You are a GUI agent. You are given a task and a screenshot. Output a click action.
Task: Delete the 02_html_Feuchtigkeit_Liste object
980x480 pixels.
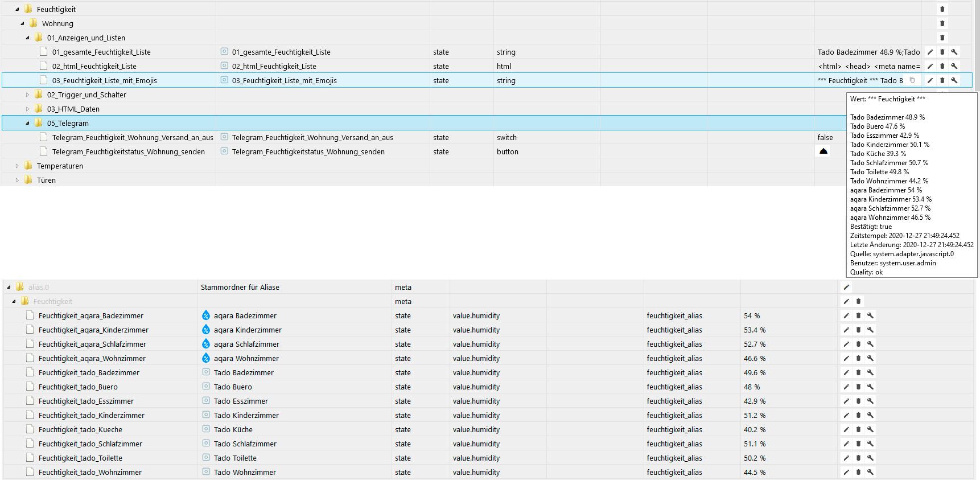pyautogui.click(x=942, y=66)
